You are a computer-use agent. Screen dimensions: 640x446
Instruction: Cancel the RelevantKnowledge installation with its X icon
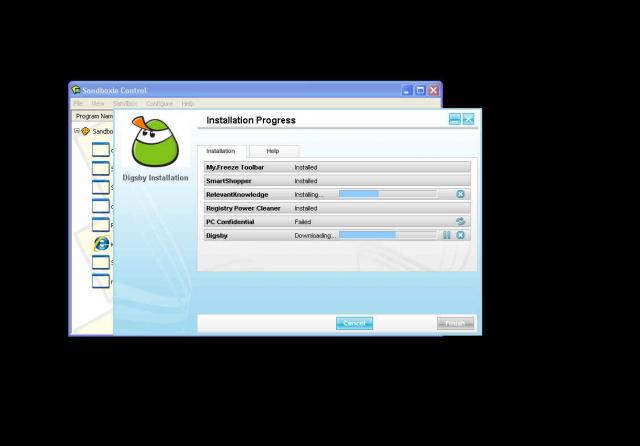[x=460, y=194]
